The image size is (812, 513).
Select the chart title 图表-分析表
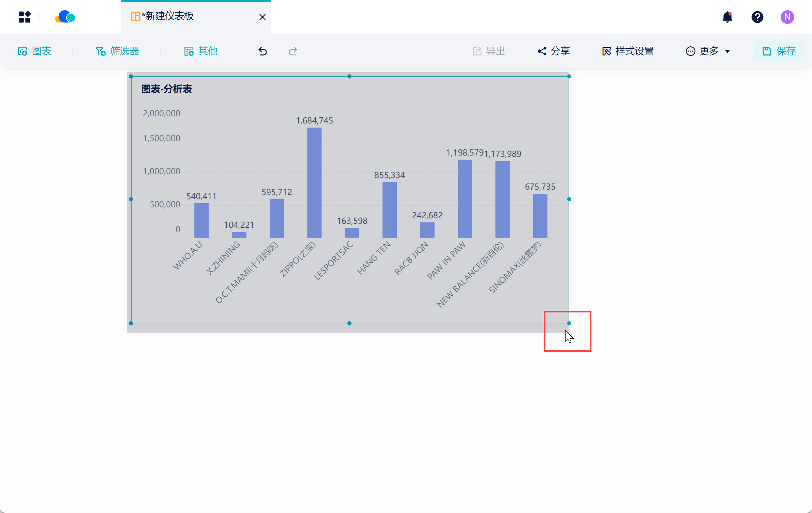point(167,89)
